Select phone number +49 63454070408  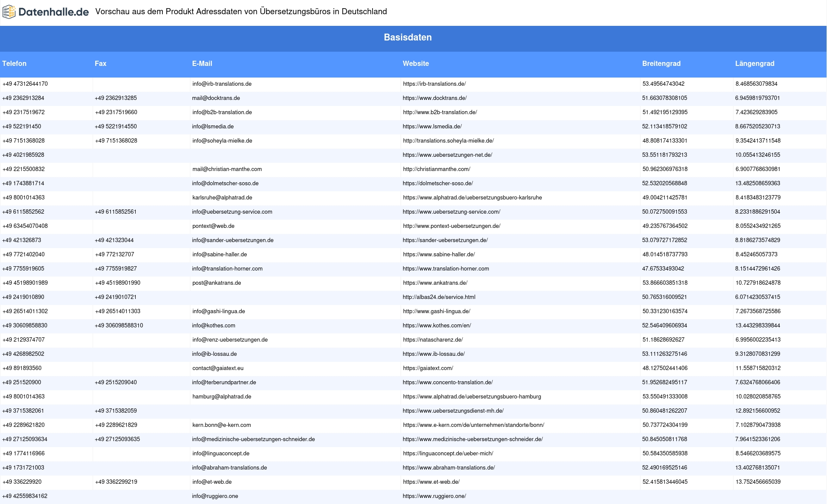coord(25,226)
